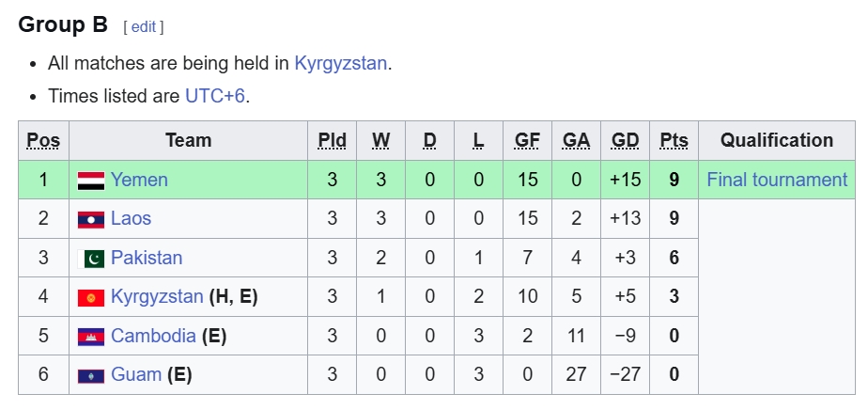868x410 pixels.
Task: Click the Yemen flag icon
Action: (90, 180)
